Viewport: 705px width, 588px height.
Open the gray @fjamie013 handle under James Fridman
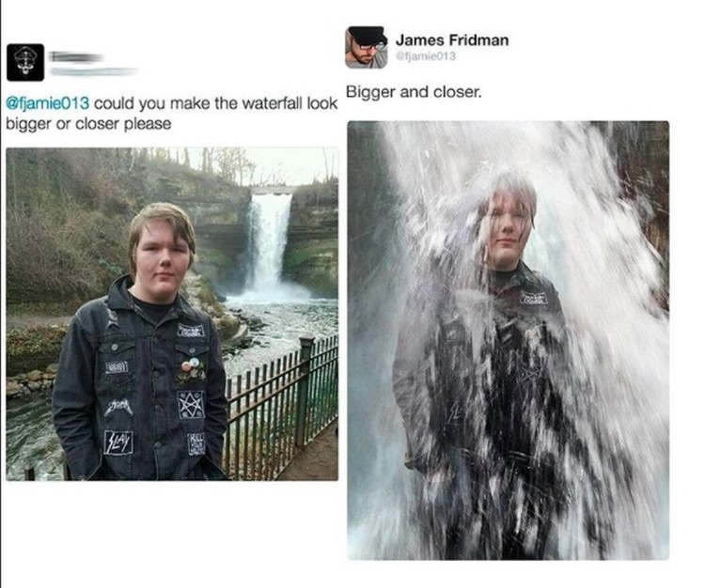[x=425, y=56]
